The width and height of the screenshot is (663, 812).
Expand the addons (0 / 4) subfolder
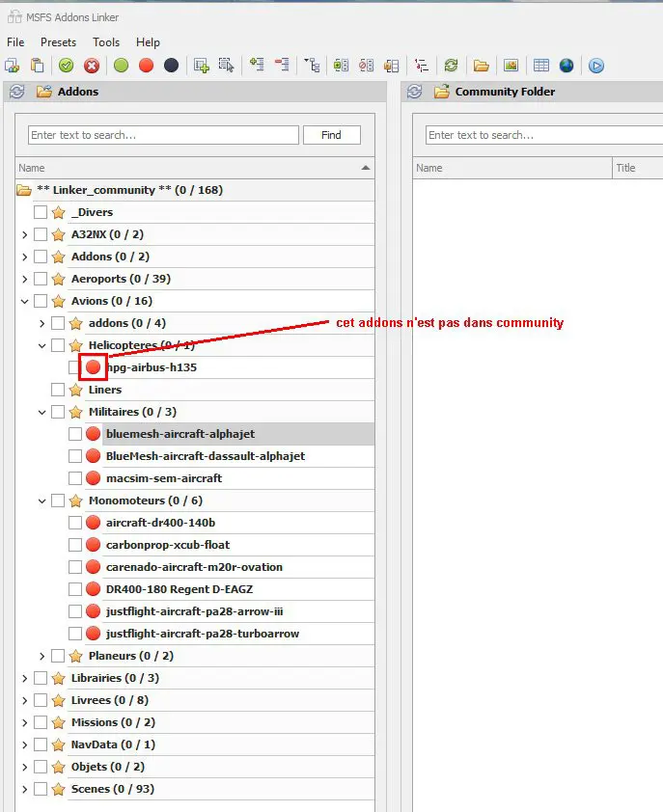(42, 323)
